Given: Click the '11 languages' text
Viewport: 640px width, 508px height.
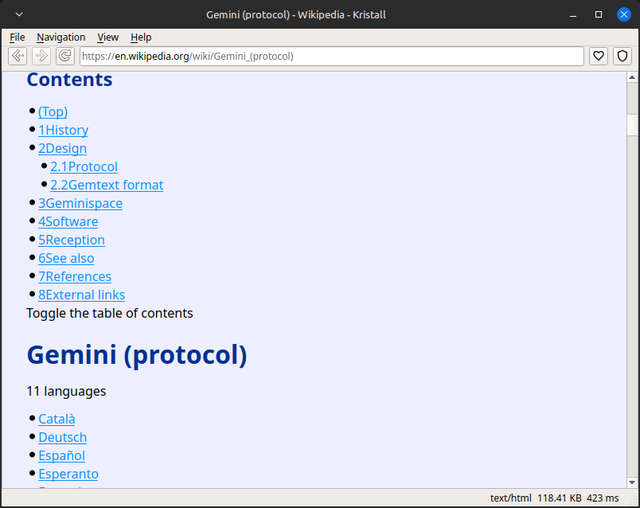Looking at the screenshot, I should 66,391.
